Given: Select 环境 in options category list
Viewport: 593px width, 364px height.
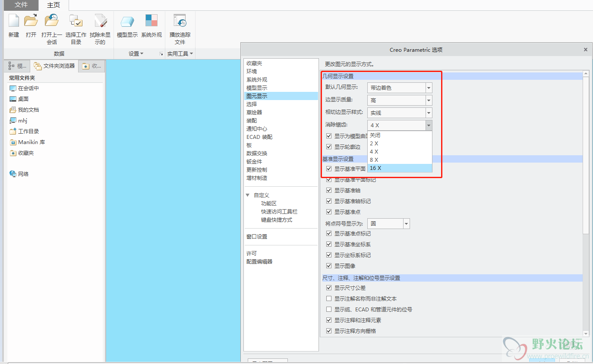Looking at the screenshot, I should click(252, 71).
